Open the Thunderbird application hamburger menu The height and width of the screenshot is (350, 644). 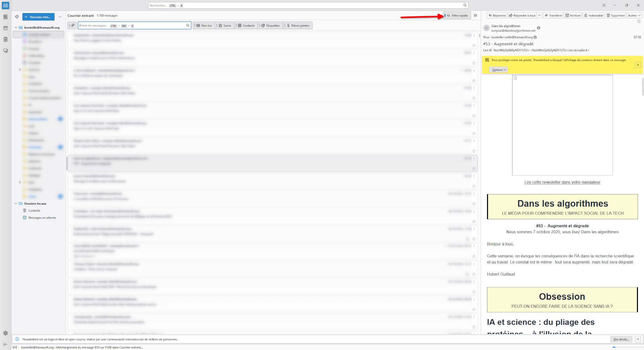pyautogui.click(x=604, y=5)
